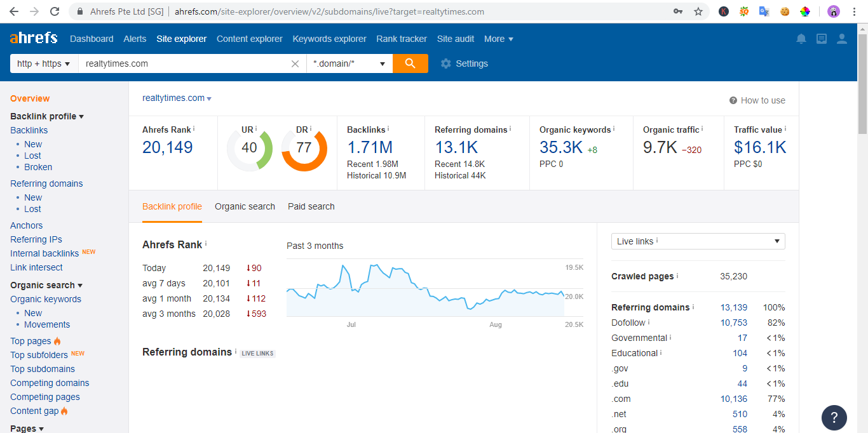The height and width of the screenshot is (433, 868).
Task: Open the Ahrefs inbox messages icon
Action: click(x=821, y=39)
